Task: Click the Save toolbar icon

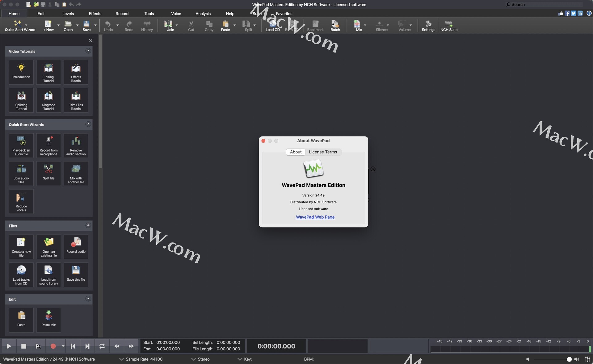Action: 86,26
